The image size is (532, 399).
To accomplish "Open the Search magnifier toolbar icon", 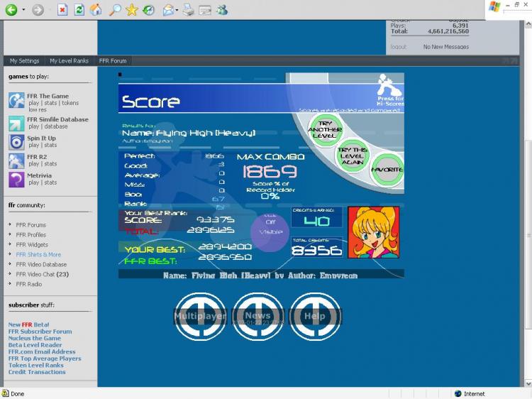I will pyautogui.click(x=115, y=10).
